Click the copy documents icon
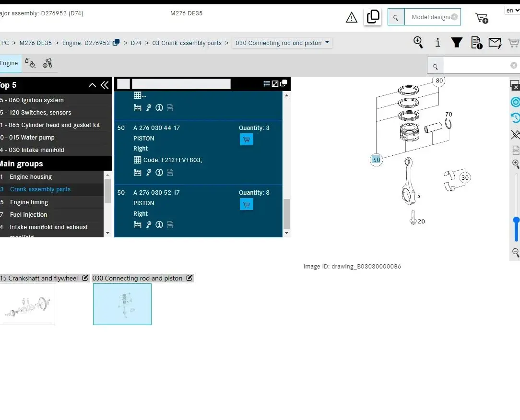Viewport: 520px width, 420px height. coord(373,17)
